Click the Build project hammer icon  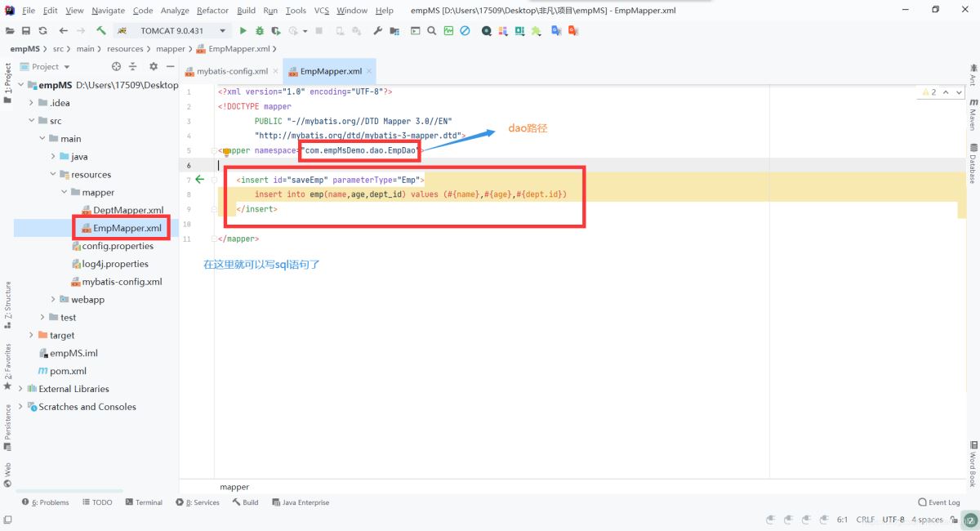click(101, 31)
